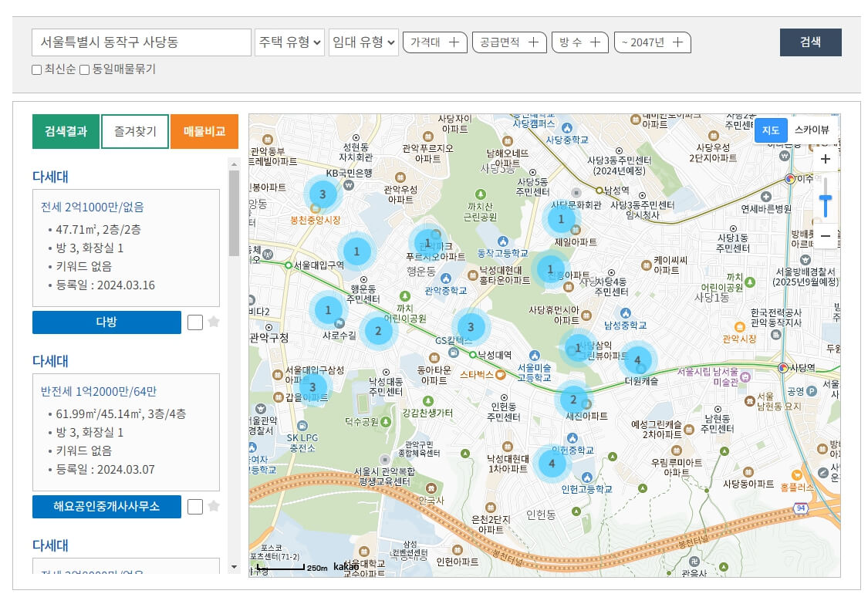Click the plus icon in 공급면적 filter
The image size is (868, 604).
(533, 42)
